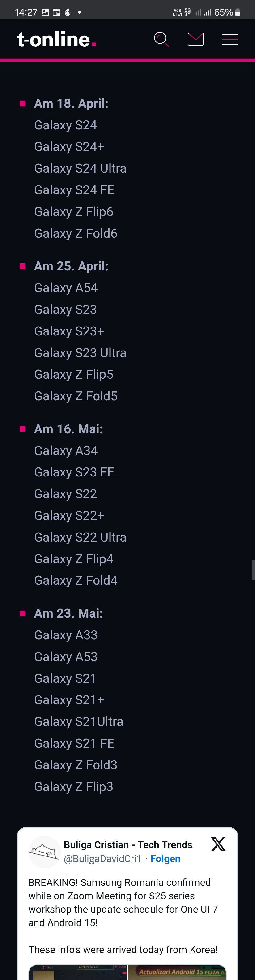Screen dimensions: 255x980
Task: Open the search function
Action: tap(161, 39)
